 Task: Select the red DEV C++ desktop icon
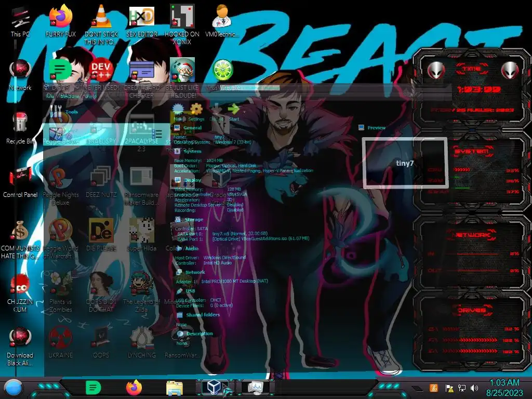pyautogui.click(x=101, y=70)
